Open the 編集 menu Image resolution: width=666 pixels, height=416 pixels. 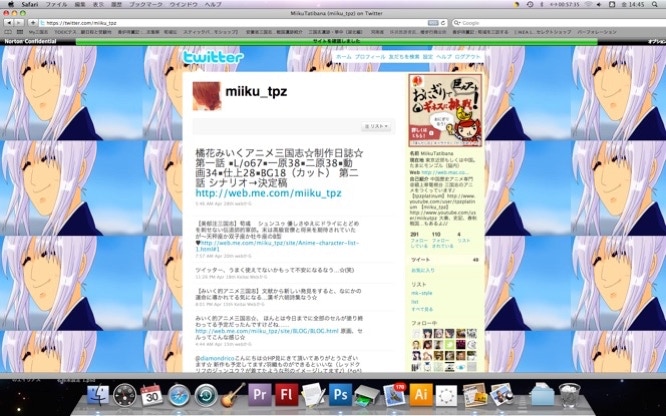point(79,4)
